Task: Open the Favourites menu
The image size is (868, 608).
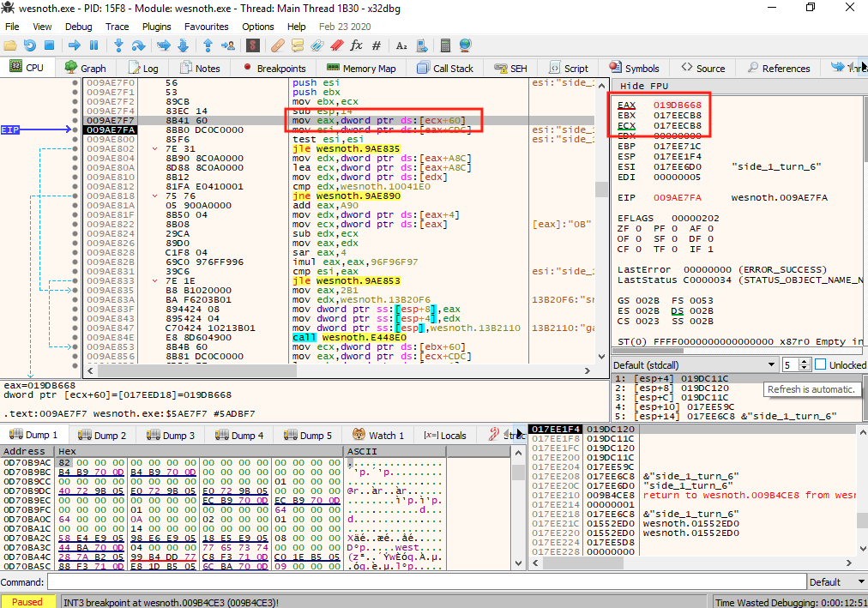Action: [207, 27]
